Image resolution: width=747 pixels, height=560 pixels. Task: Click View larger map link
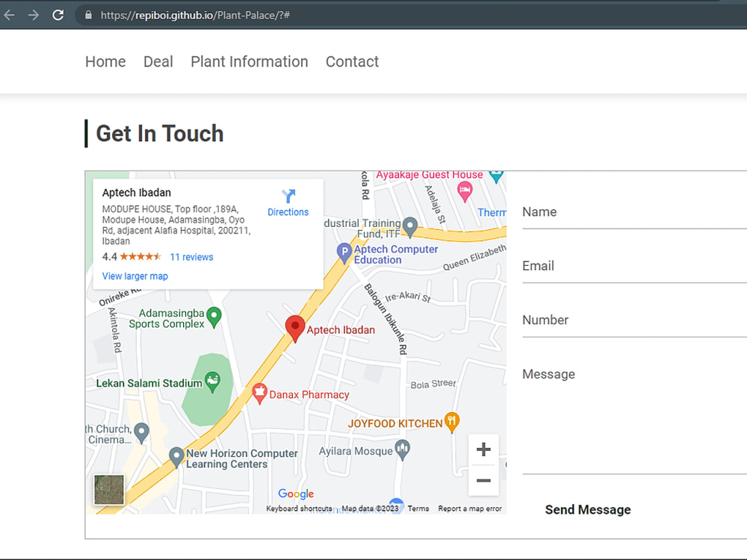[134, 276]
